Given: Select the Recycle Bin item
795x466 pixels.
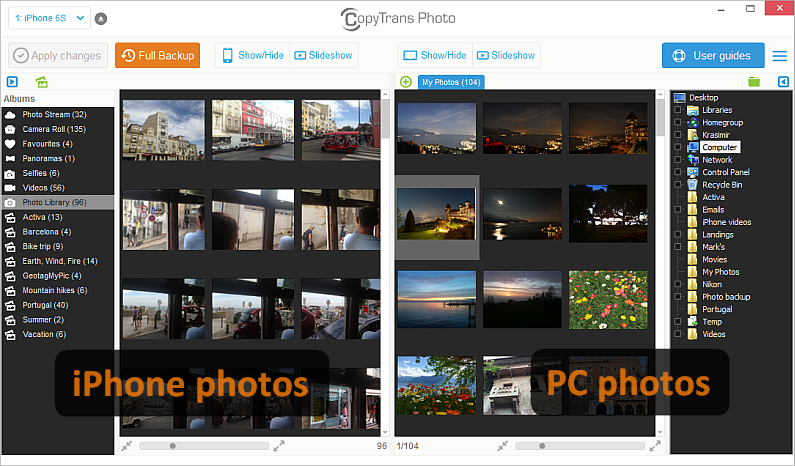Looking at the screenshot, I should click(722, 185).
